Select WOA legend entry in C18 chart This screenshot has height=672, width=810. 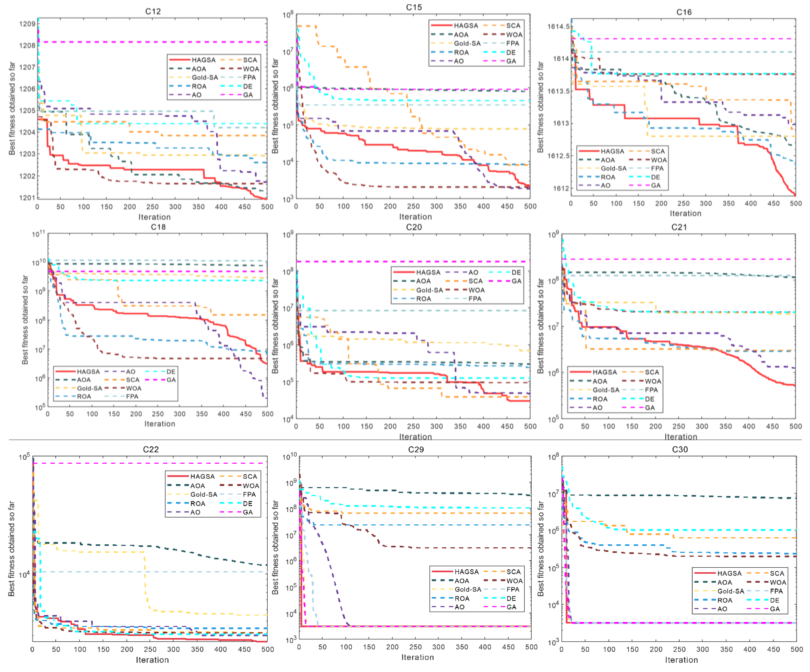pos(134,388)
